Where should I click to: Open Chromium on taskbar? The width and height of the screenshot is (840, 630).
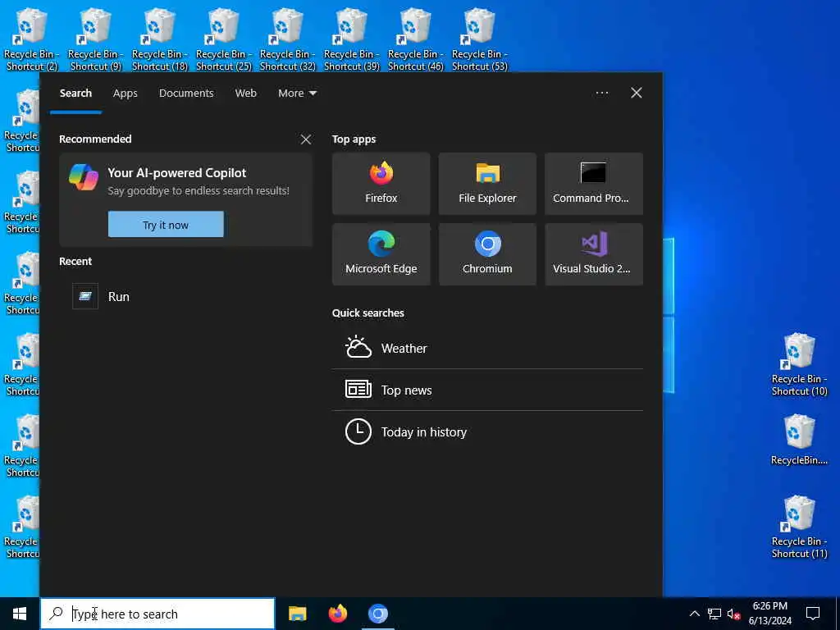(377, 614)
